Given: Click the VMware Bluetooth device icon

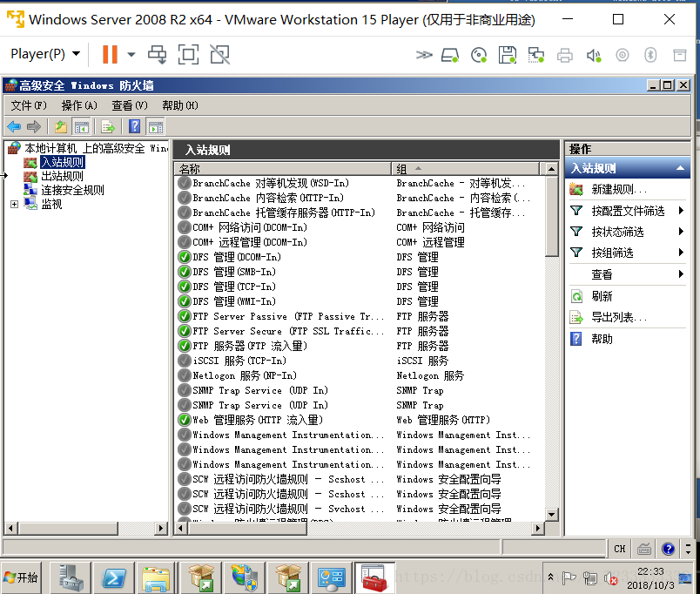Looking at the screenshot, I should (650, 56).
